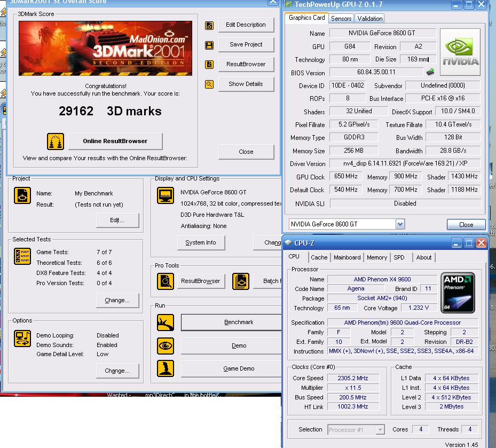The height and width of the screenshot is (448, 496).
Task: Click the NVIDIA logo in GPU-Z
Action: tap(460, 52)
